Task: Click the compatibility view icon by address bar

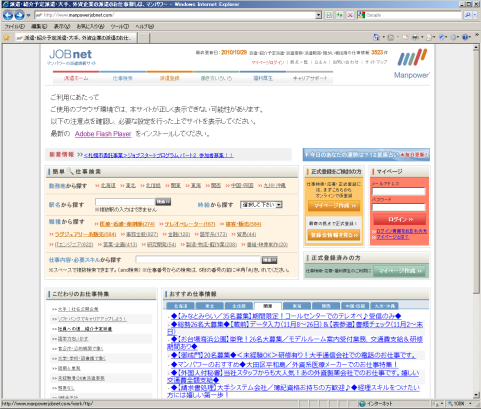Action: click(329, 15)
